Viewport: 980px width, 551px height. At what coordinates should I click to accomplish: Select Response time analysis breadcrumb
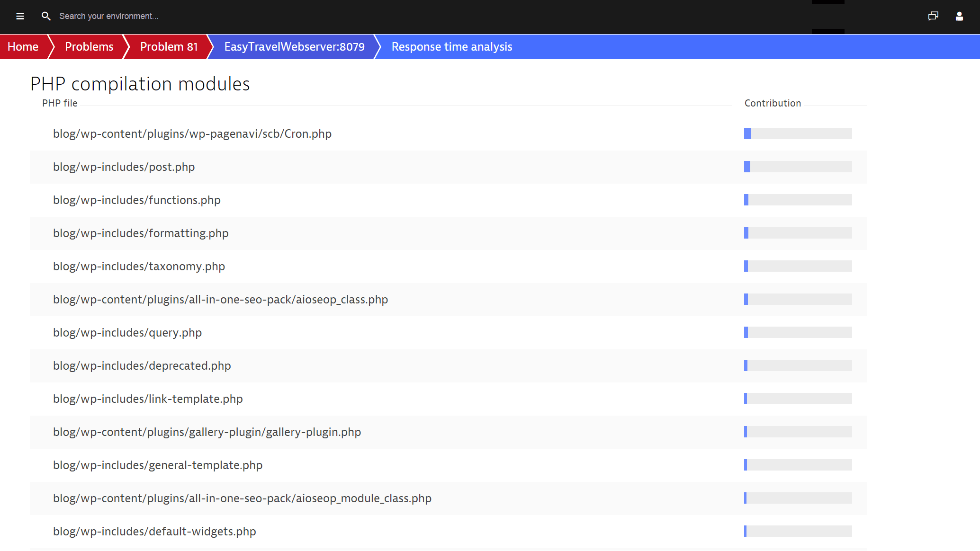pyautogui.click(x=452, y=47)
